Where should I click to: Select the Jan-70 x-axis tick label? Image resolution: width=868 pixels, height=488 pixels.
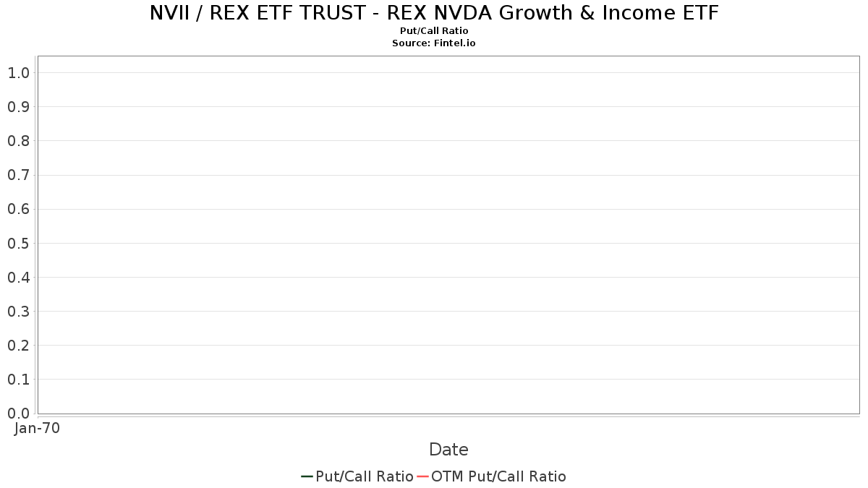click(37, 428)
